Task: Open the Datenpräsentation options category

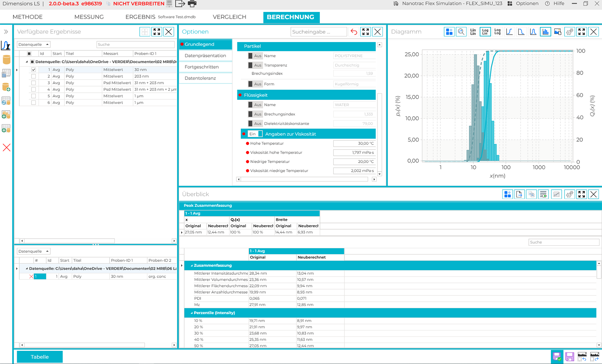Action: [x=205, y=56]
